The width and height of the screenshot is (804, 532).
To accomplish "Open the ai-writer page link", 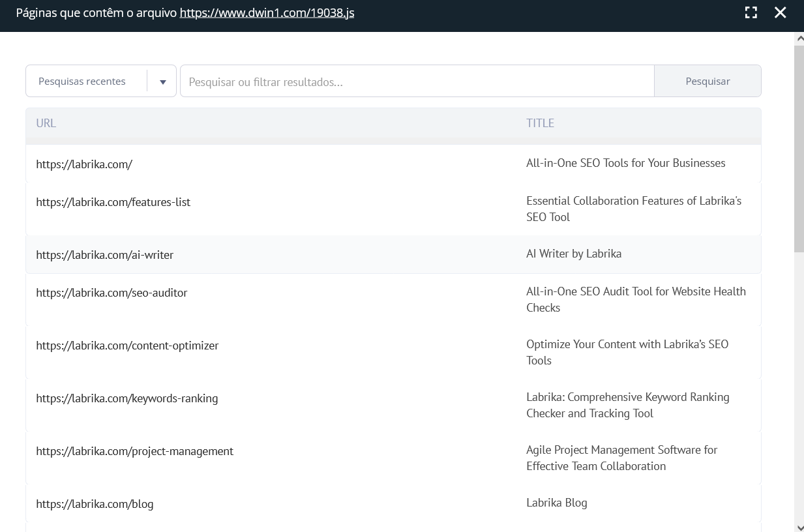I will [104, 254].
